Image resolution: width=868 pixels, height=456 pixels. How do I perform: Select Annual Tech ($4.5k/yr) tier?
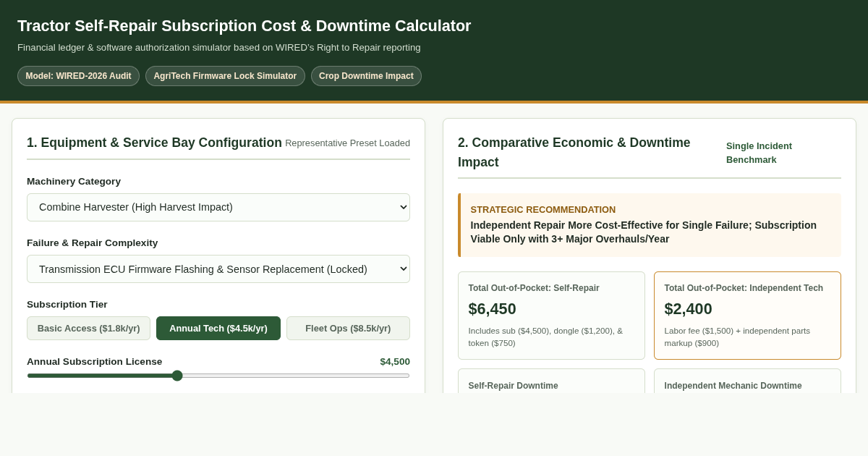pos(218,328)
